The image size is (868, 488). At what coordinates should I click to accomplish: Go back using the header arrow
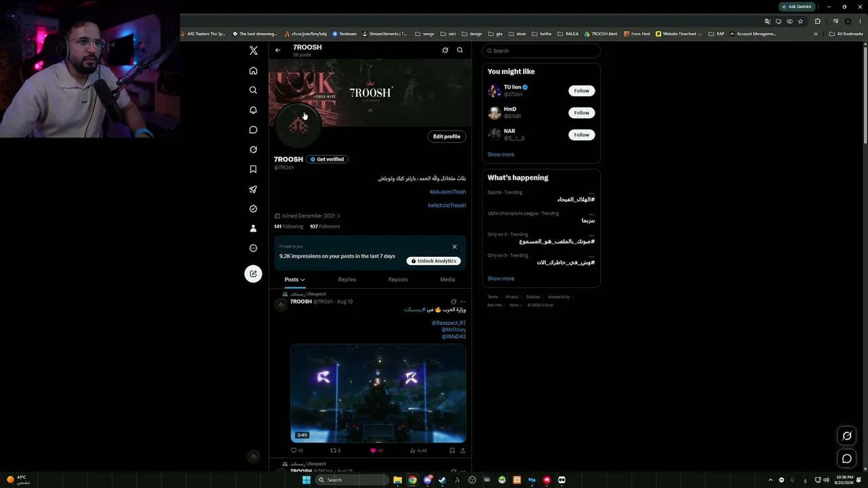pyautogui.click(x=277, y=50)
